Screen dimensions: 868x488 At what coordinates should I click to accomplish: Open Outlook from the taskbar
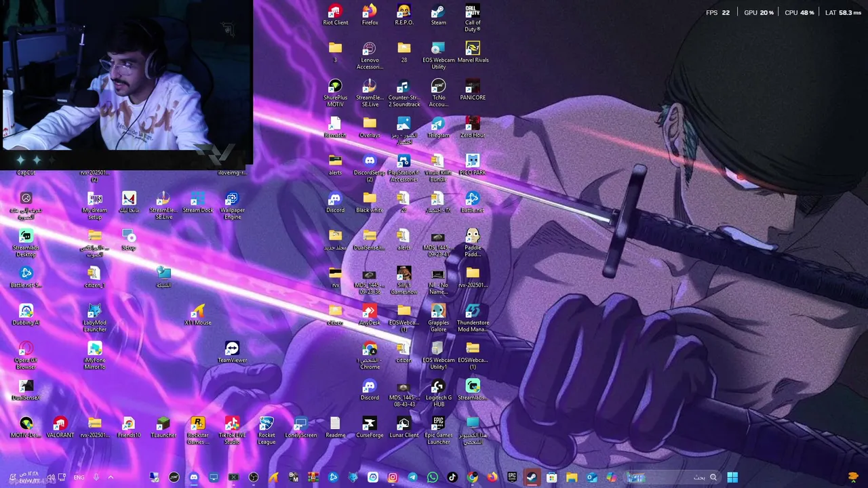tap(592, 477)
